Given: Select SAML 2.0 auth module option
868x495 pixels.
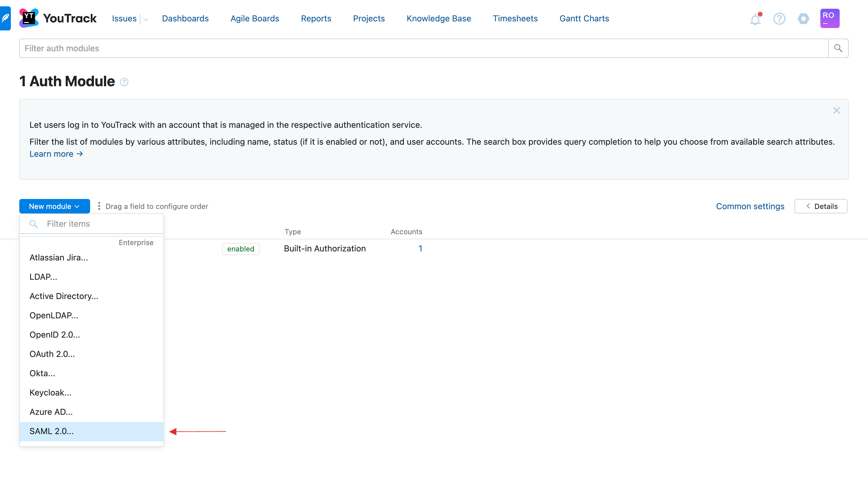Looking at the screenshot, I should click(51, 430).
